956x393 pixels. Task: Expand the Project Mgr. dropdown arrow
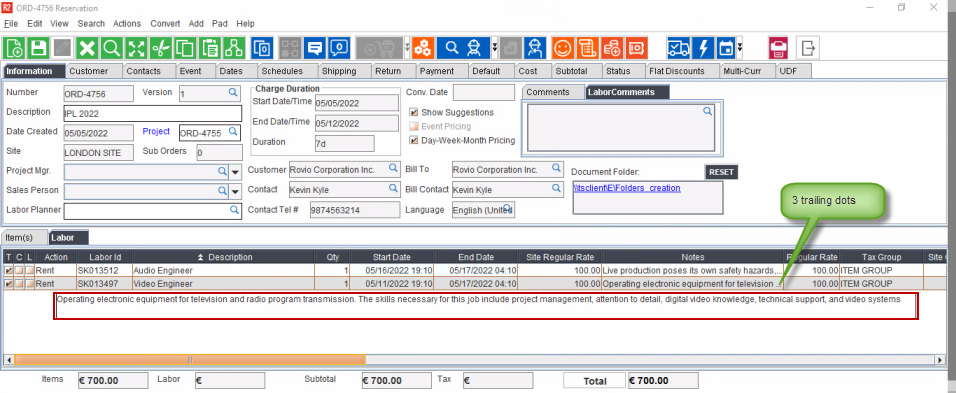tap(236, 172)
